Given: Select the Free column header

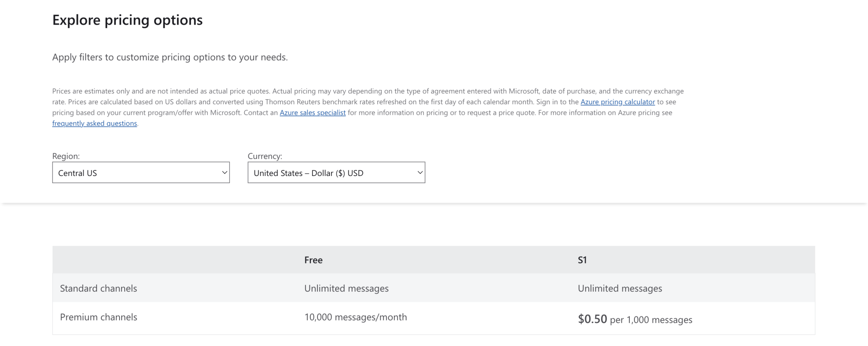Looking at the screenshot, I should click(313, 260).
